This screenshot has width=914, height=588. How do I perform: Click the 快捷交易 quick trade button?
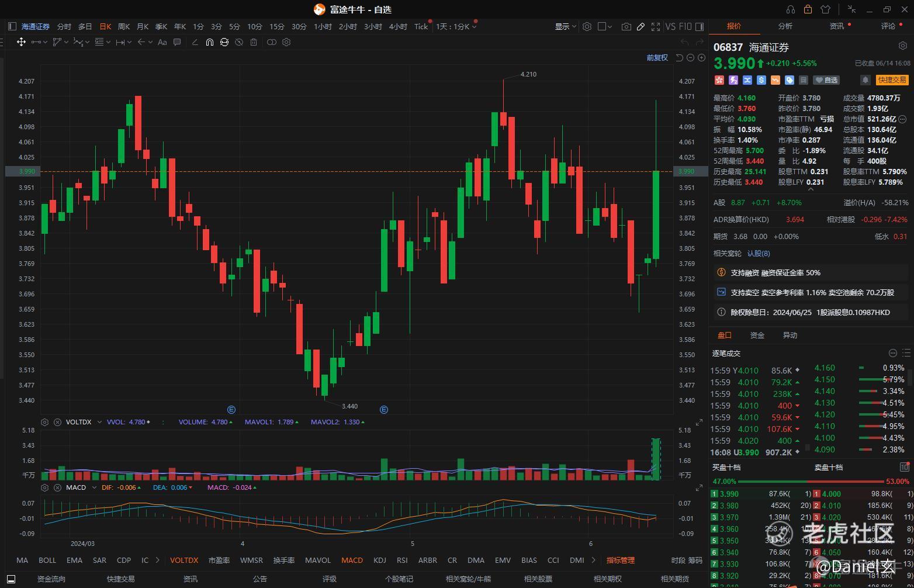click(892, 80)
